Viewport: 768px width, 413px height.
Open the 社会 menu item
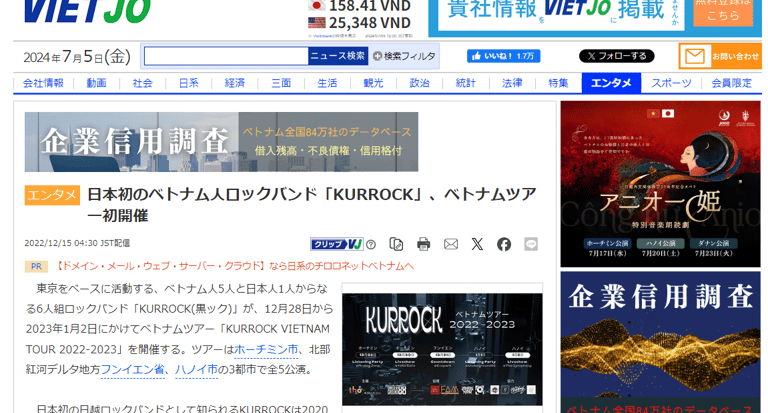point(143,83)
